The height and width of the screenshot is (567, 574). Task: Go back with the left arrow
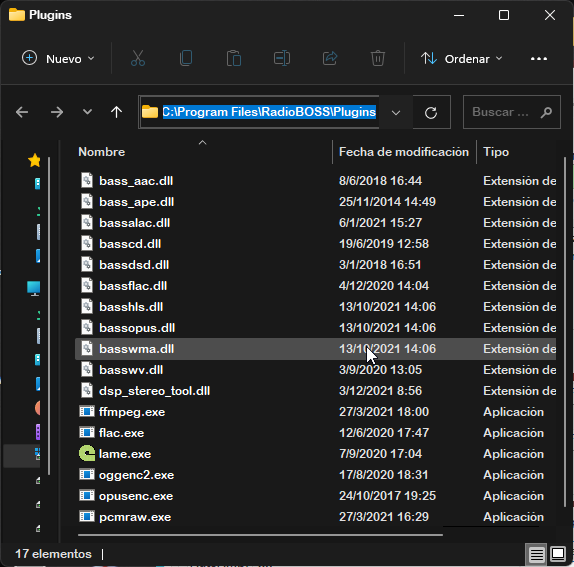point(22,112)
